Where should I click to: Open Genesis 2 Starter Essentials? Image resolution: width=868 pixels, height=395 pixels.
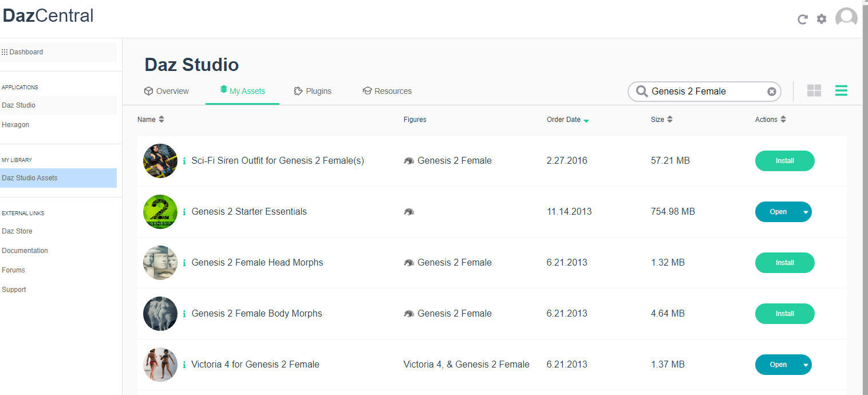[x=778, y=212]
